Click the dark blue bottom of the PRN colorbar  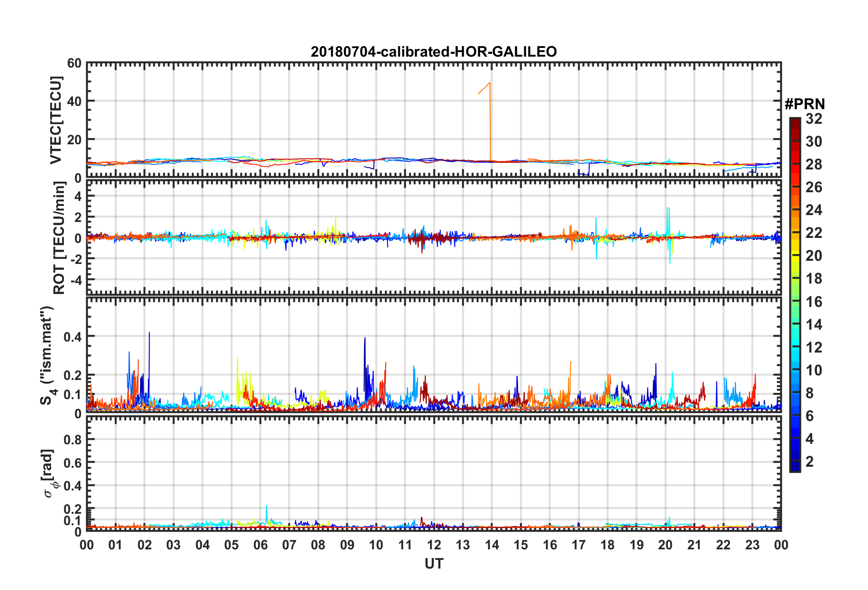[x=795, y=467]
